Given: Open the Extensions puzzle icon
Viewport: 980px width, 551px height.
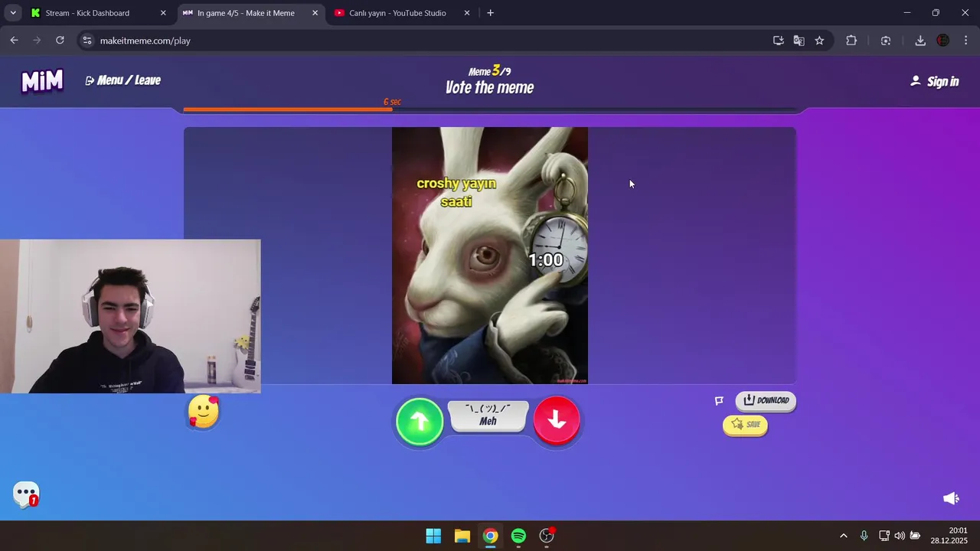Looking at the screenshot, I should tap(851, 41).
